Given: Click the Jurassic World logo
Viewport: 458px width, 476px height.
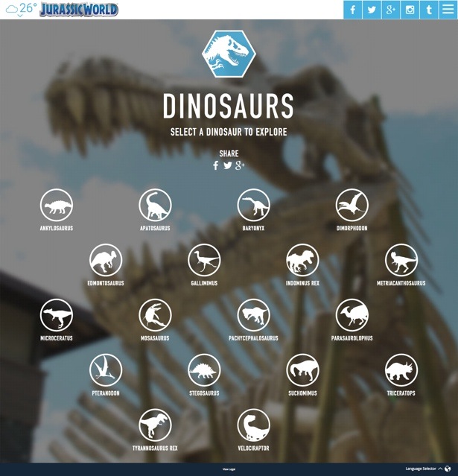Looking at the screenshot, I should pyautogui.click(x=79, y=10).
